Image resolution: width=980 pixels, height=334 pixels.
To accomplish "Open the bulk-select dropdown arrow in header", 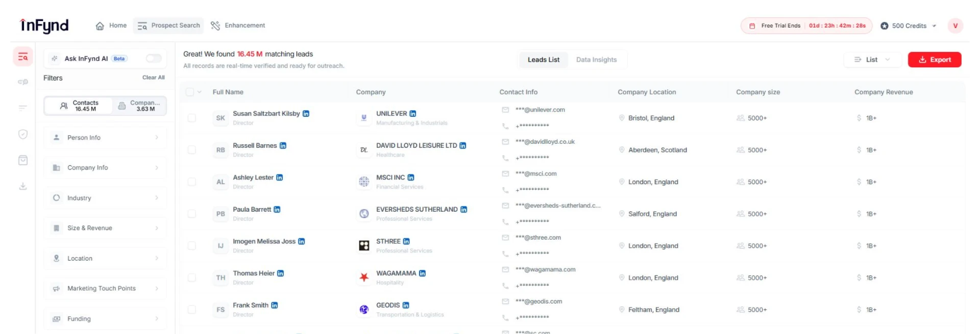I will tap(200, 92).
